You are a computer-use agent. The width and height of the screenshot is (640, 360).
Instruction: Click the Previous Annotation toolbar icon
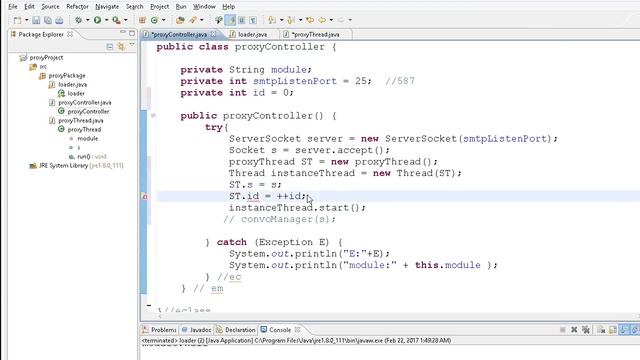coord(291,20)
